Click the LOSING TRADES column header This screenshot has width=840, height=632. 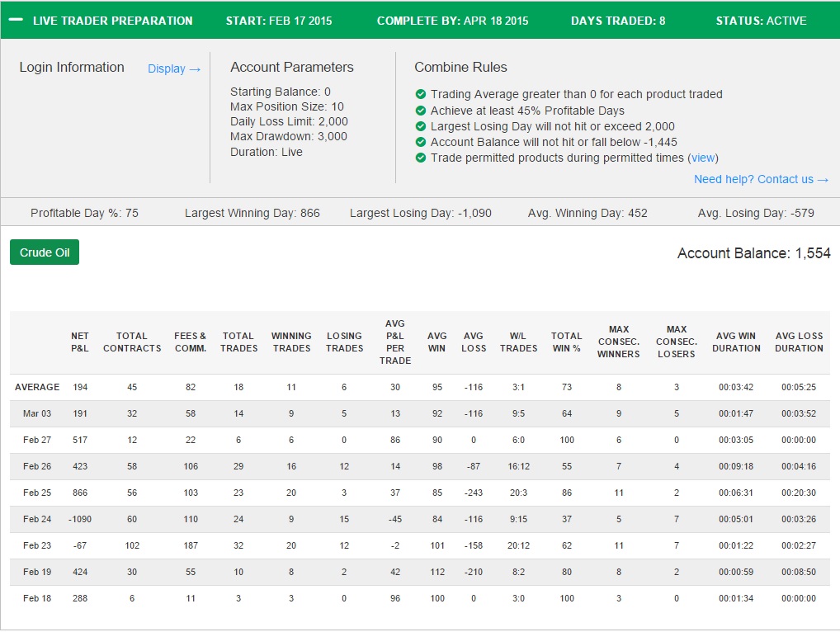(x=344, y=342)
